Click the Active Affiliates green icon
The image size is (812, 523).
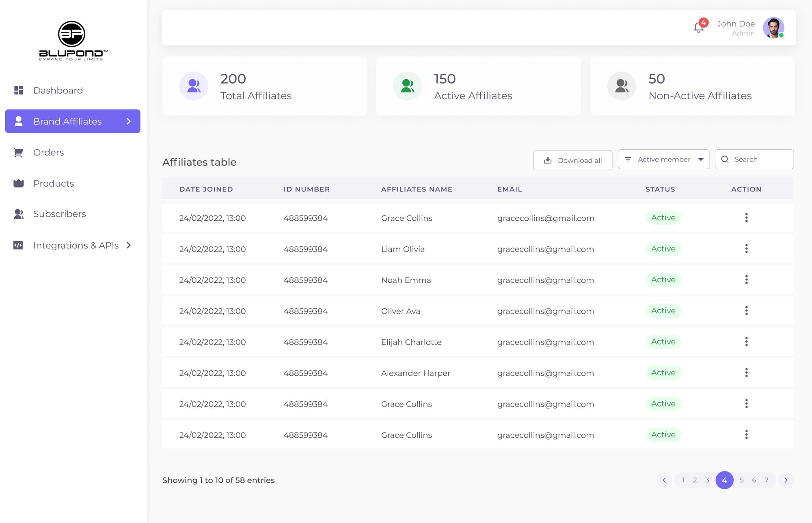click(407, 86)
